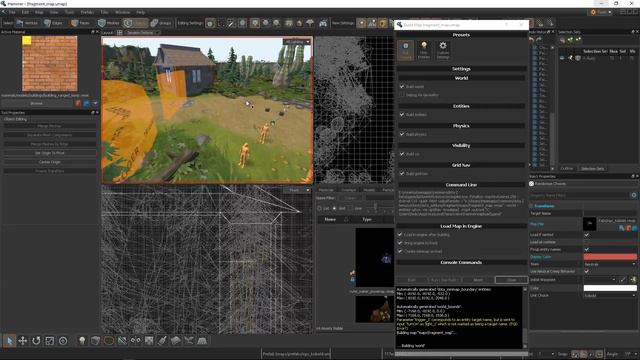Toggle the Build entities checkbox

[x=402, y=115]
